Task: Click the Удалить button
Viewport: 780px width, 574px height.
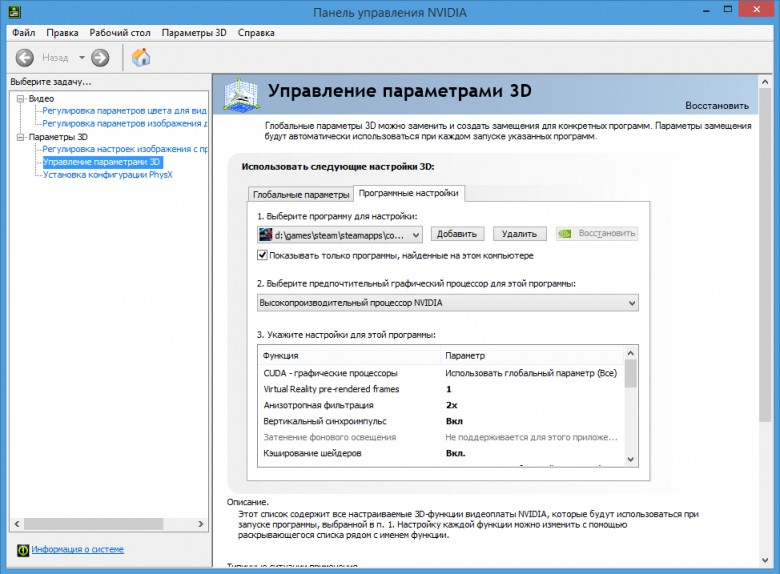Action: coord(520,234)
